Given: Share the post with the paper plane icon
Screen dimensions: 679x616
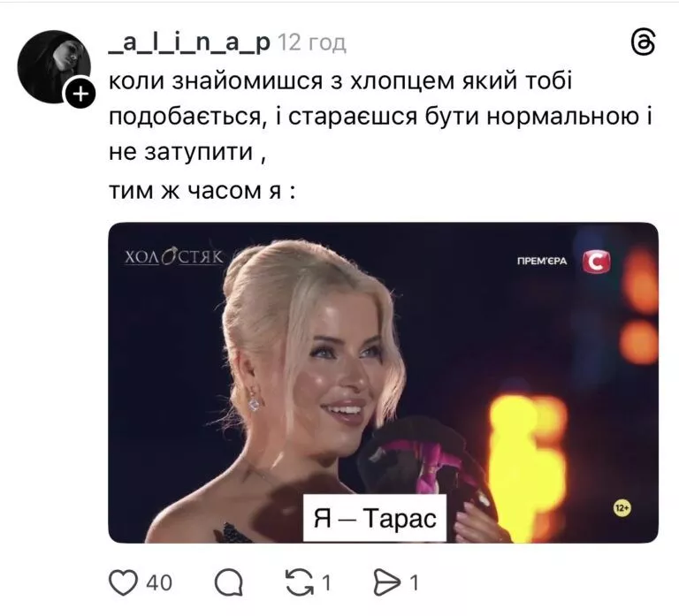Looking at the screenshot, I should (x=386, y=582).
